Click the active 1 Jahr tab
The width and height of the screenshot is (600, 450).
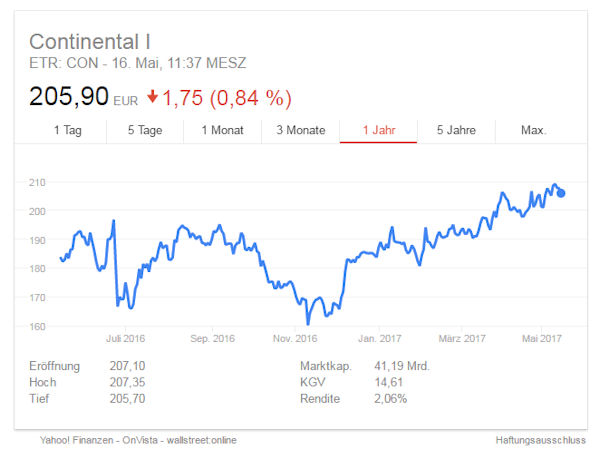click(x=378, y=130)
